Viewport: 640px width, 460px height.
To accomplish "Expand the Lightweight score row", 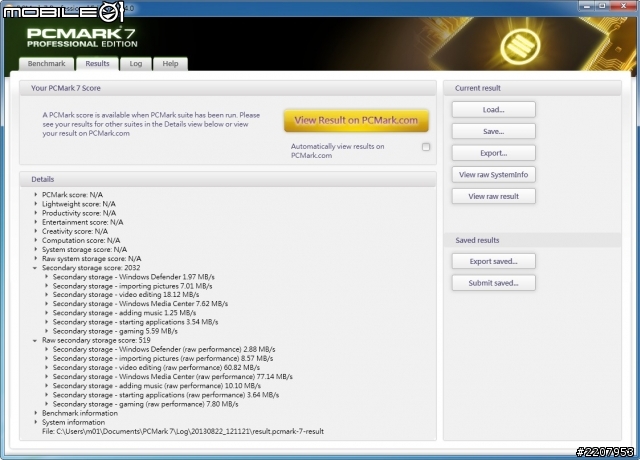I will 36,204.
